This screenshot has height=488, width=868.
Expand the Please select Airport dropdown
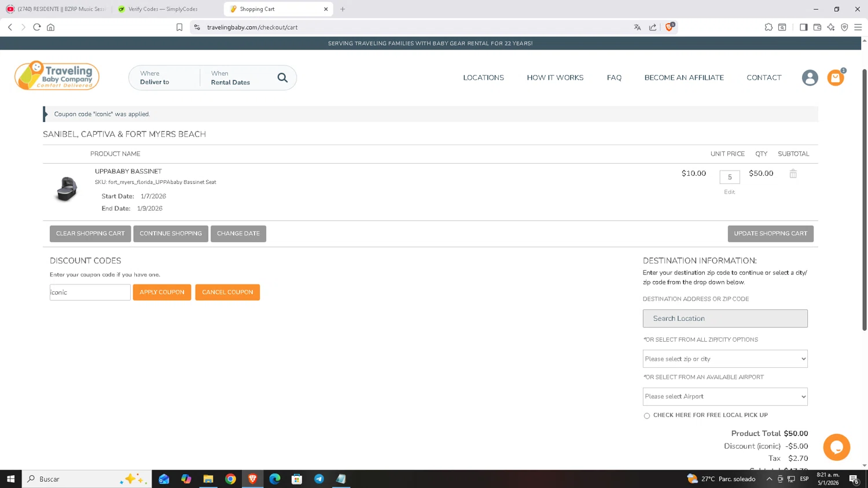(x=724, y=396)
